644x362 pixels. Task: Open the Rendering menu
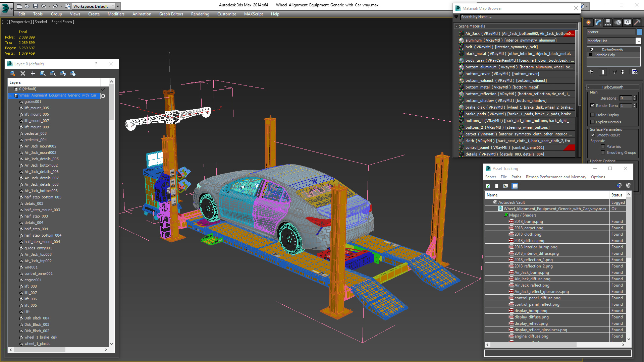(200, 14)
